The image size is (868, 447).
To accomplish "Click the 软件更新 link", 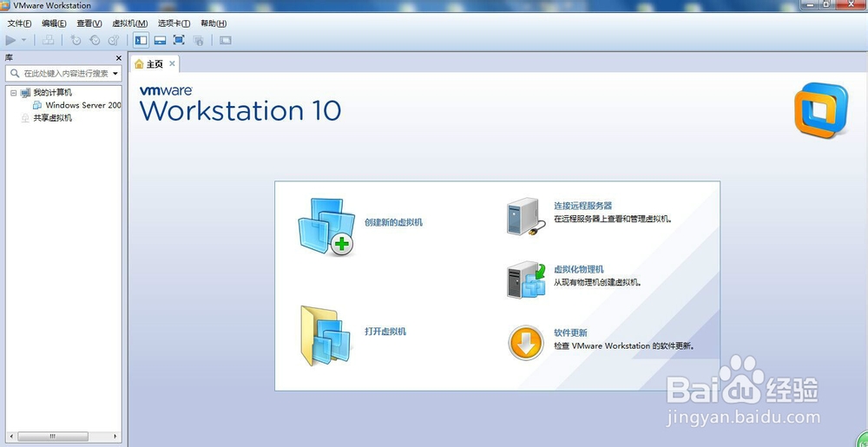I will click(571, 333).
